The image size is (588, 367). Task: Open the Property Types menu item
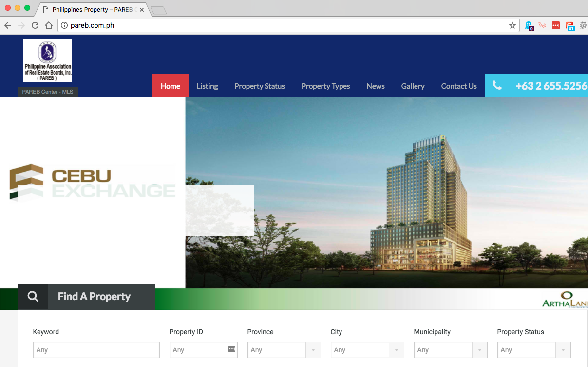(326, 86)
